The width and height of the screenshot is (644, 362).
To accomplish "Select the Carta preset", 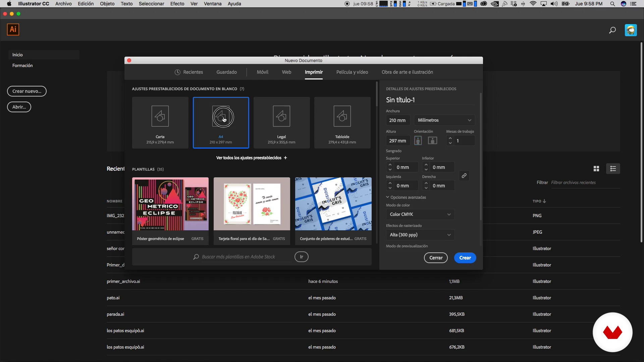I will (x=160, y=123).
